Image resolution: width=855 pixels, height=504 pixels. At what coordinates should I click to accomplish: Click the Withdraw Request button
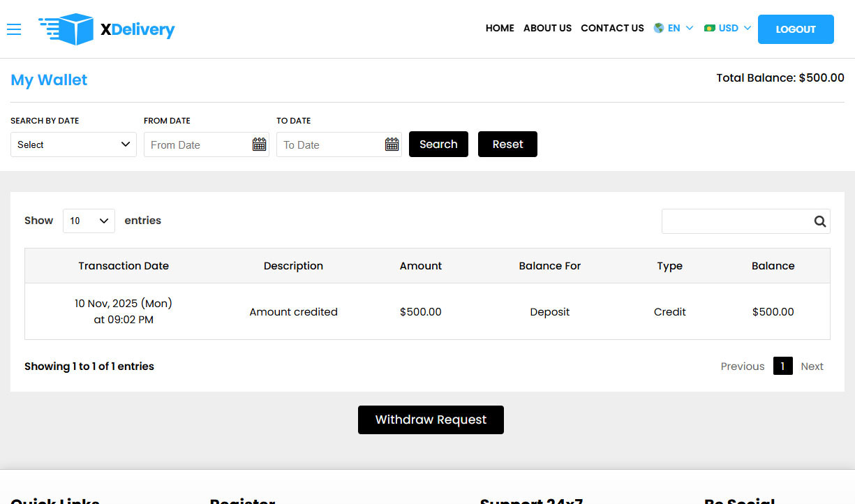click(x=431, y=420)
